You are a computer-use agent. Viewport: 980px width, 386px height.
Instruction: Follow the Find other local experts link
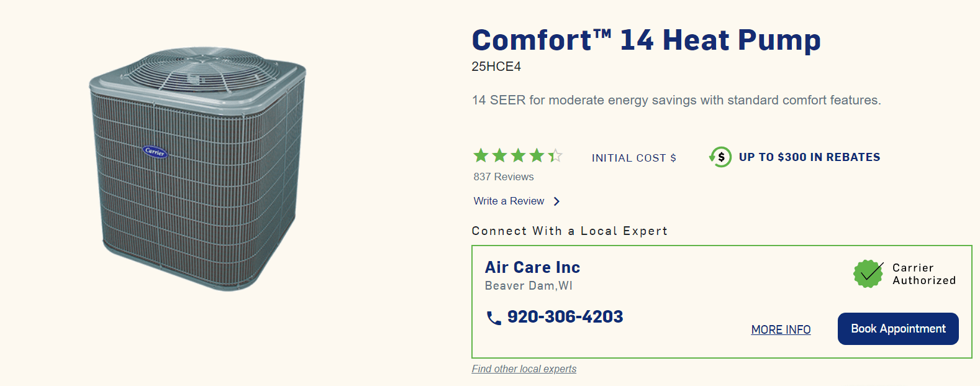click(524, 369)
